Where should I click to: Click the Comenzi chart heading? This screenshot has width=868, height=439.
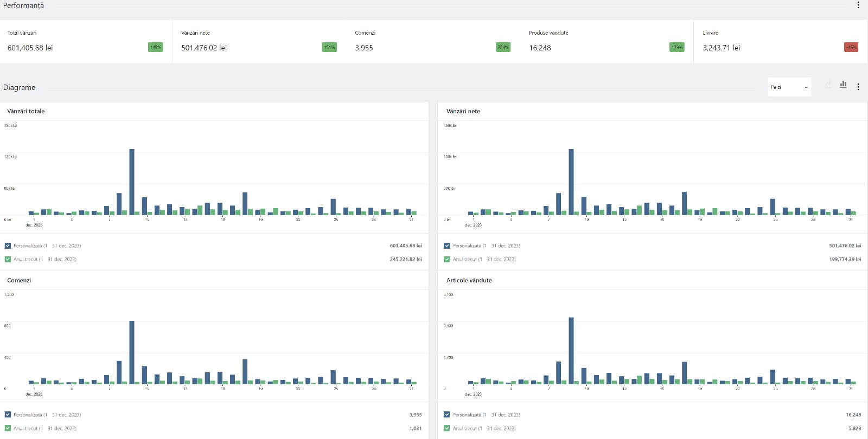pyautogui.click(x=19, y=280)
